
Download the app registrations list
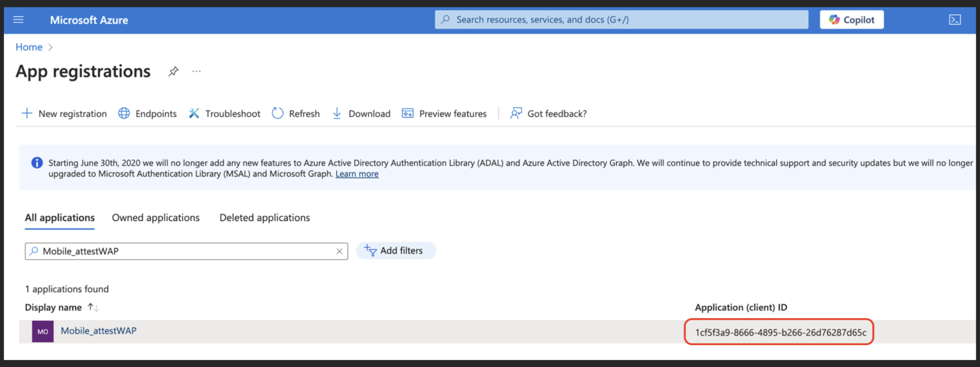pyautogui.click(x=361, y=113)
